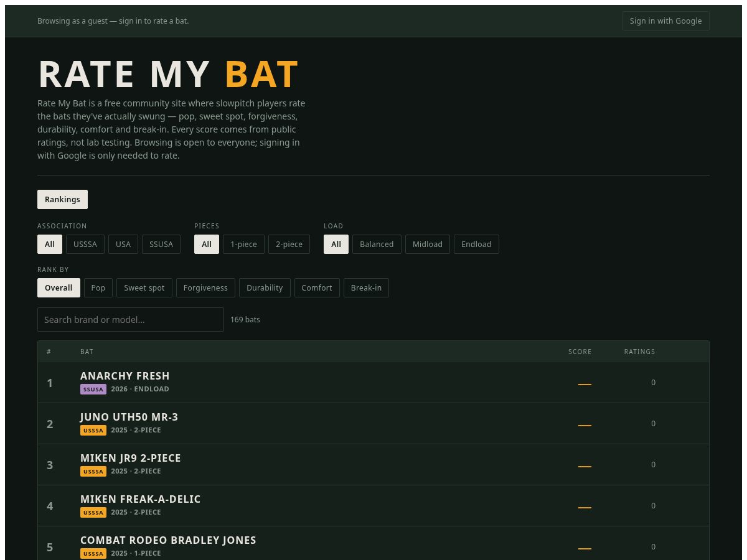The width and height of the screenshot is (747, 560).
Task: Click the Bat column header
Action: [x=87, y=352]
